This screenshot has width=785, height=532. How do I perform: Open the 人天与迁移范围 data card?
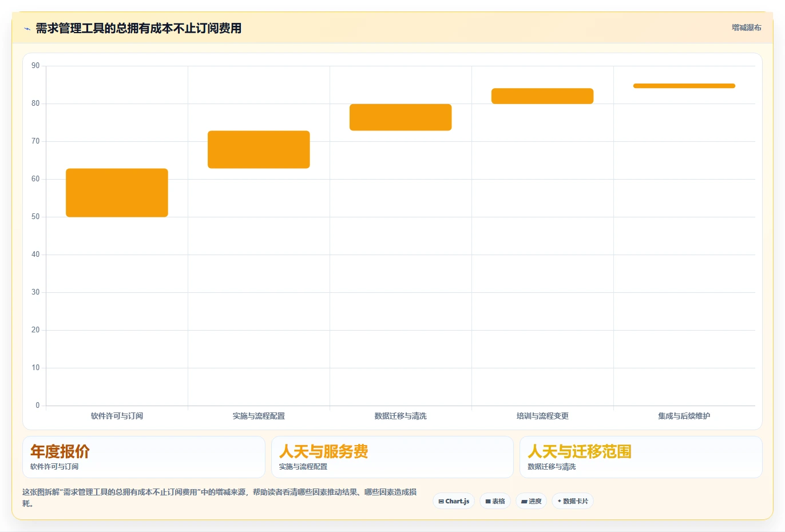pyautogui.click(x=641, y=457)
